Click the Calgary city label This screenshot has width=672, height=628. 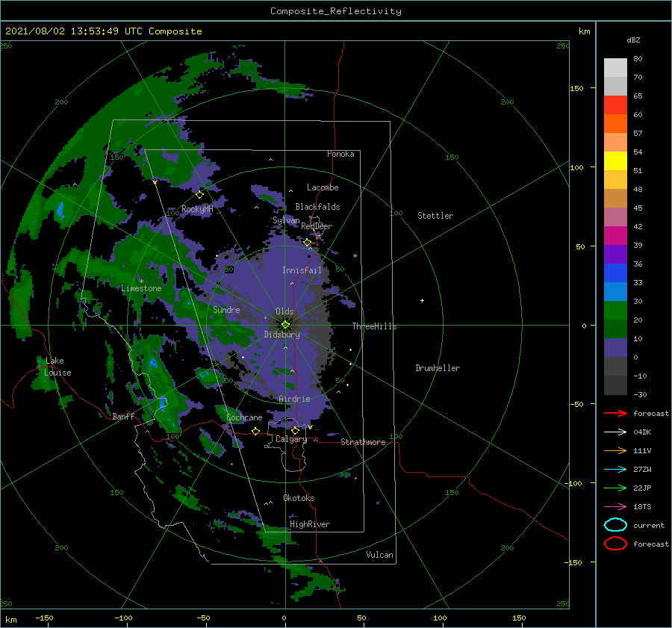pos(291,439)
